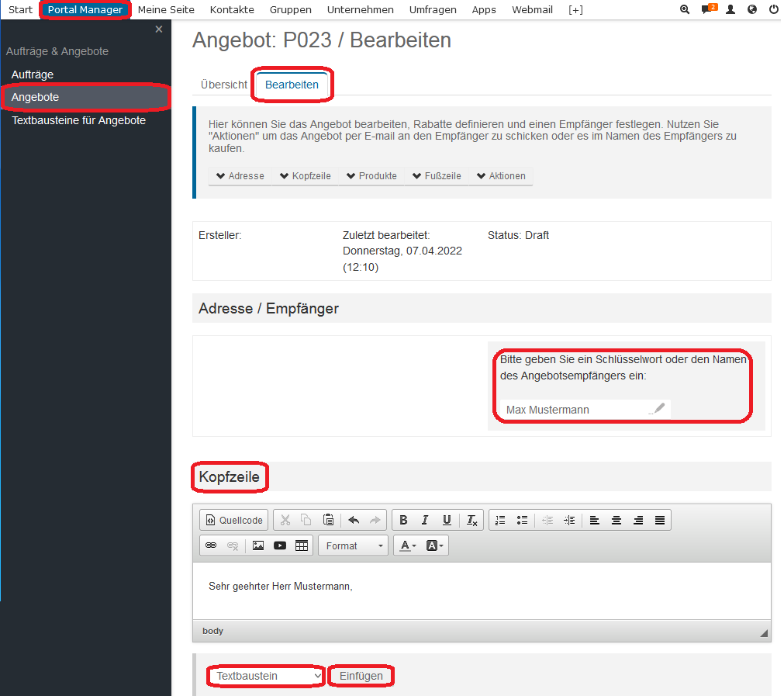The width and height of the screenshot is (784, 696).
Task: Switch to the Übersicht tab
Action: coord(223,85)
